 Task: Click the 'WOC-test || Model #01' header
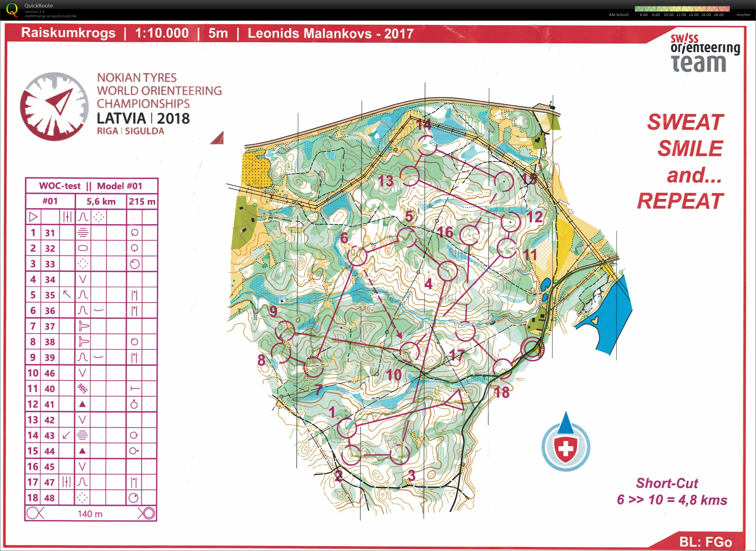pyautogui.click(x=91, y=186)
